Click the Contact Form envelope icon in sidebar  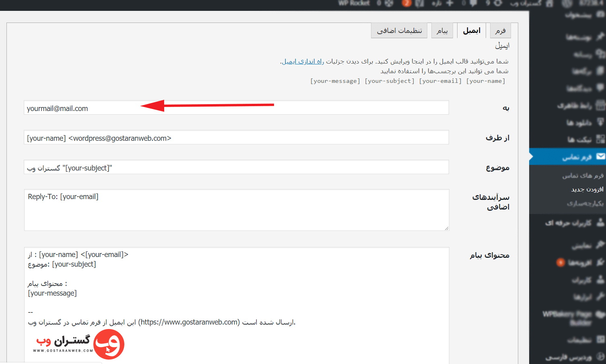[x=600, y=156]
